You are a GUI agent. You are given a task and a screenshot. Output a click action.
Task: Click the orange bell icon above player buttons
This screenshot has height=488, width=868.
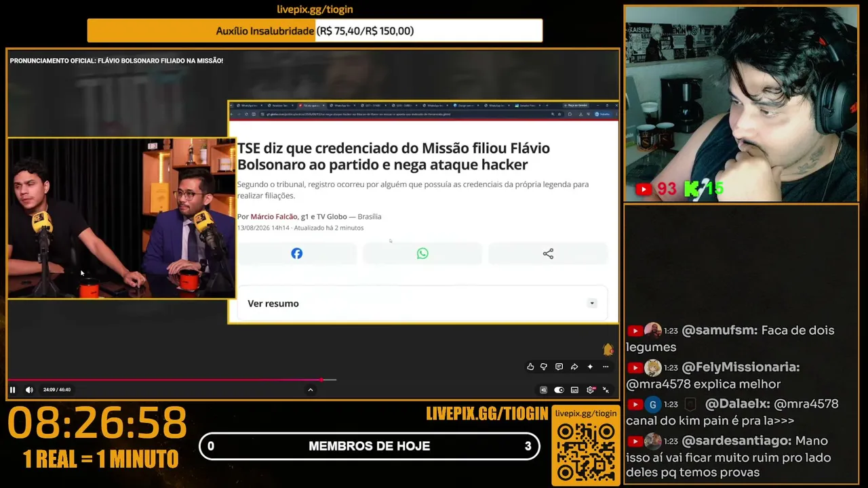[x=608, y=349]
